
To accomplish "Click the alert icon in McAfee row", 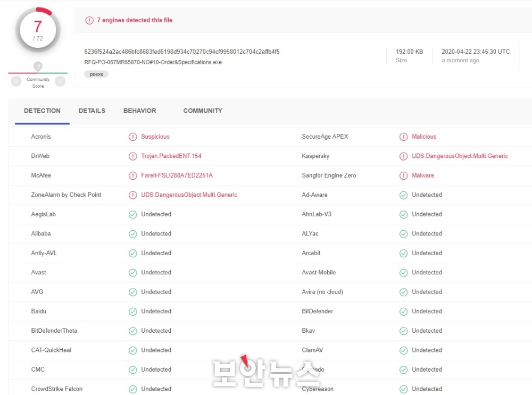I will (132, 175).
